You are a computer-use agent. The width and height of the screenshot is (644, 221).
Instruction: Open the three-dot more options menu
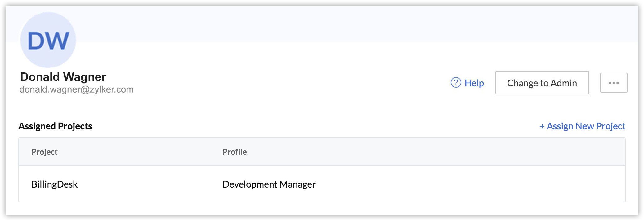pyautogui.click(x=614, y=83)
